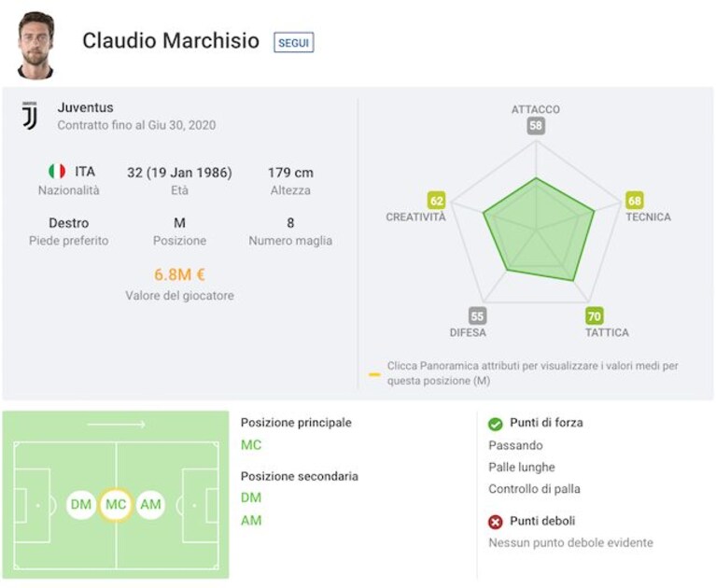Click the red X weaknesses icon

(495, 522)
